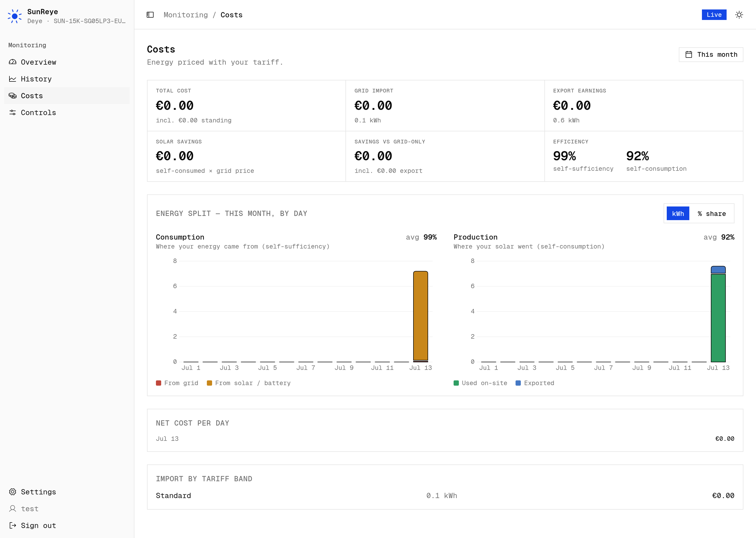Click the Costs coins icon
This screenshot has width=756, height=538.
(13, 96)
